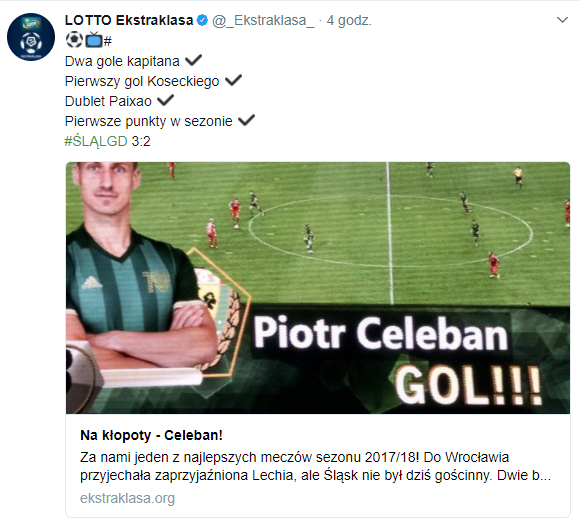Screen dimensions: 579x528
Task: Click checkmark after Pierwsze punkty w sezonie
Action: [246, 120]
